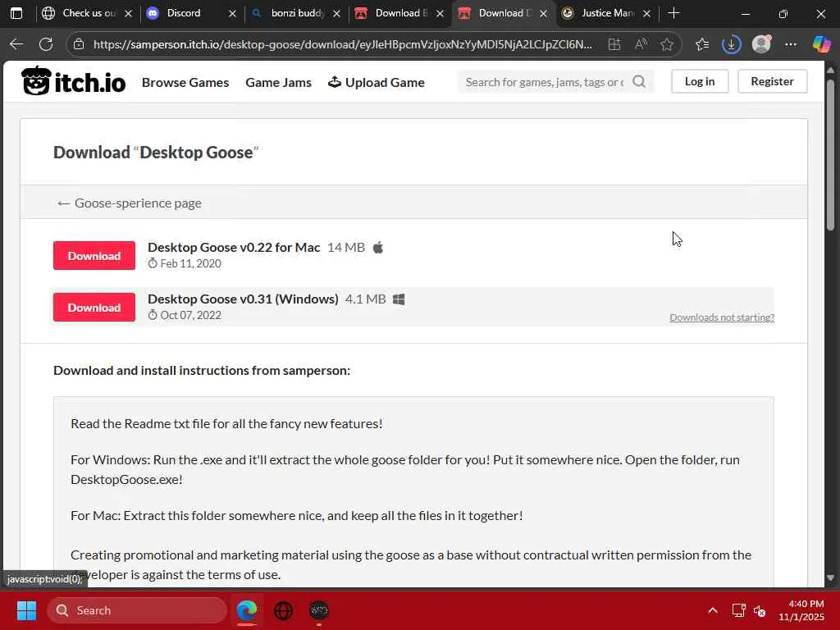Click the browser back arrow

(x=16, y=44)
